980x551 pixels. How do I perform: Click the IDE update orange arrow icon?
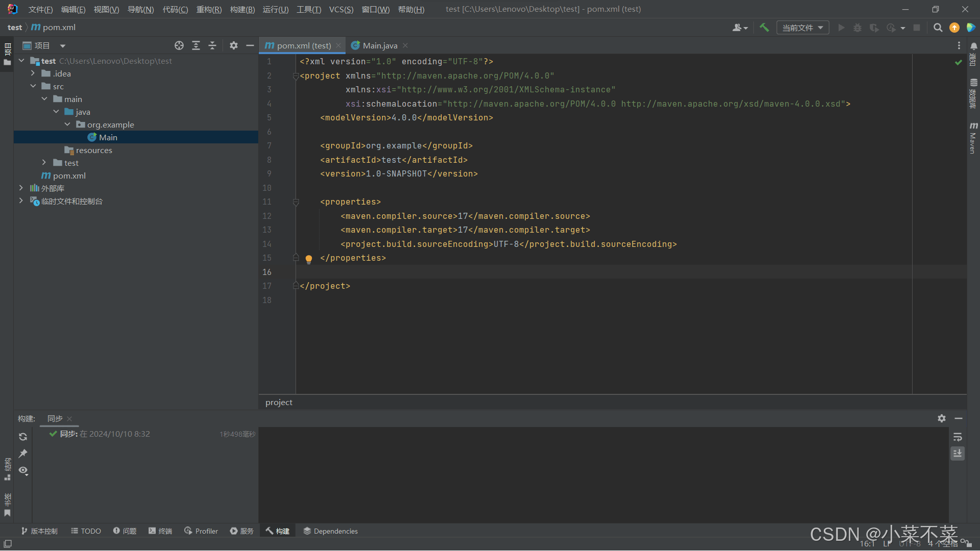pyautogui.click(x=954, y=28)
